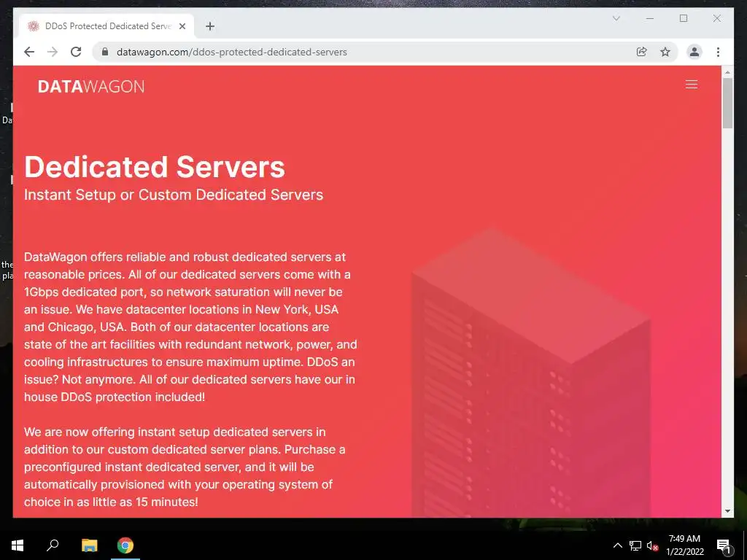Open Chrome's three-dot menu
The width and height of the screenshot is (747, 560).
click(x=718, y=52)
